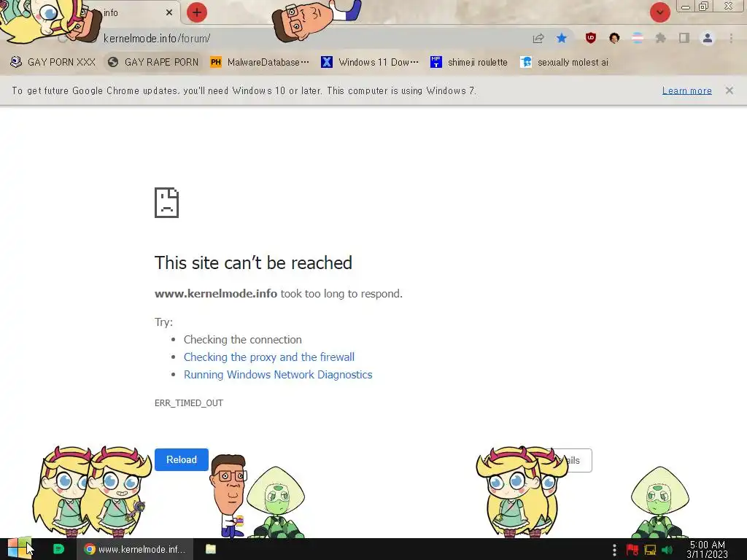The height and width of the screenshot is (560, 747).
Task: Open the Extensions puzzle piece menu
Action: point(661,38)
